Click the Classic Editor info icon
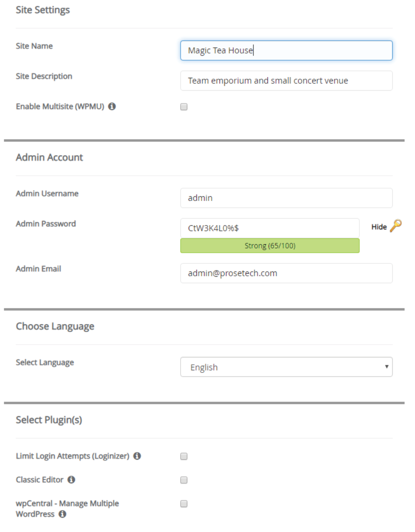415x532 pixels. coord(71,480)
